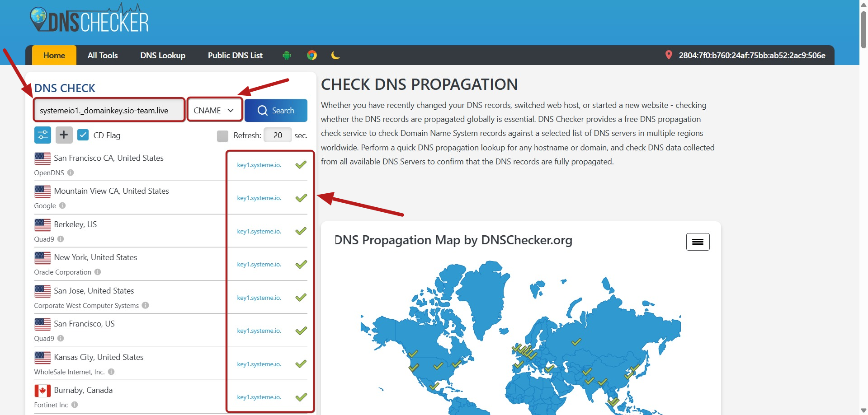Open the Android app icon link
Screen dimensions: 868x415
[x=287, y=56]
